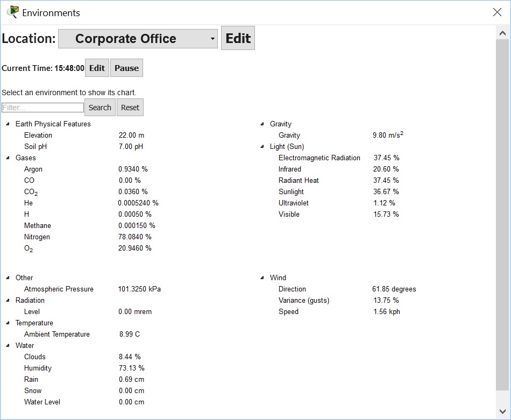Screen dimensions: 511x420
Task: Click the Environments app icon in title bar
Action: click(12, 12)
